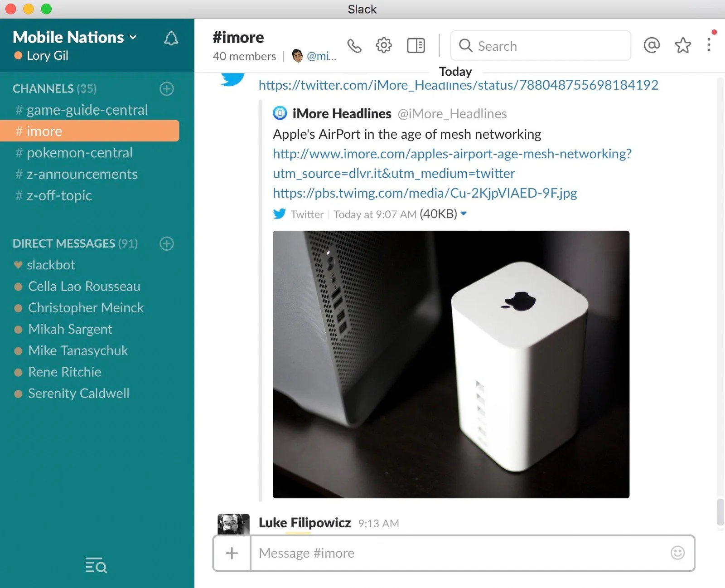Collapse the image with the 40KB arrow
Screen dimensions: 725x588
(x=464, y=214)
